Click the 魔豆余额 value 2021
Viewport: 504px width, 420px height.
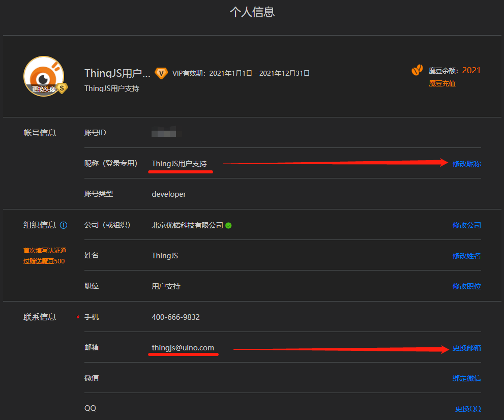point(471,70)
